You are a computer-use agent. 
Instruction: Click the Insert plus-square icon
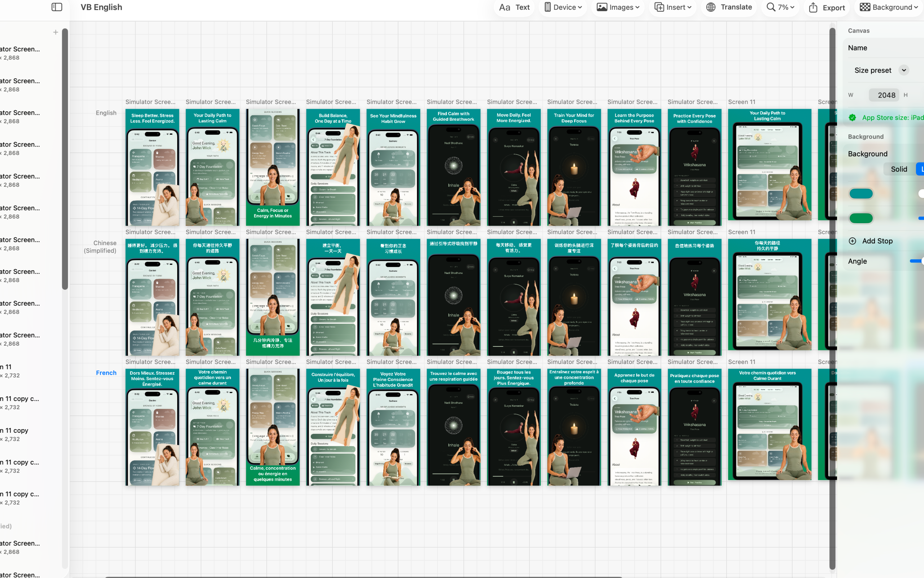point(659,7)
